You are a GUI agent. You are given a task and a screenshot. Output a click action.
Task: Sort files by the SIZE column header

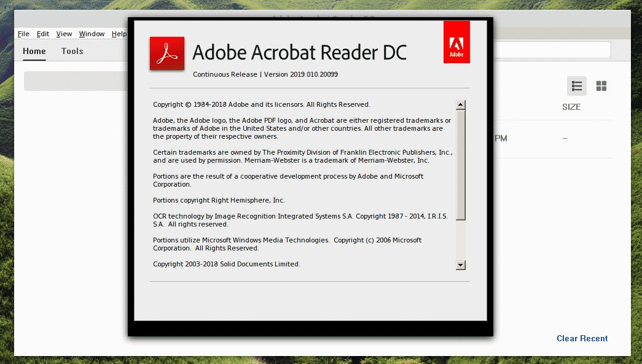point(571,107)
